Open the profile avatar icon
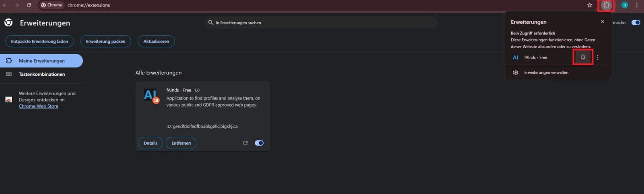The width and height of the screenshot is (644, 194). tap(625, 5)
